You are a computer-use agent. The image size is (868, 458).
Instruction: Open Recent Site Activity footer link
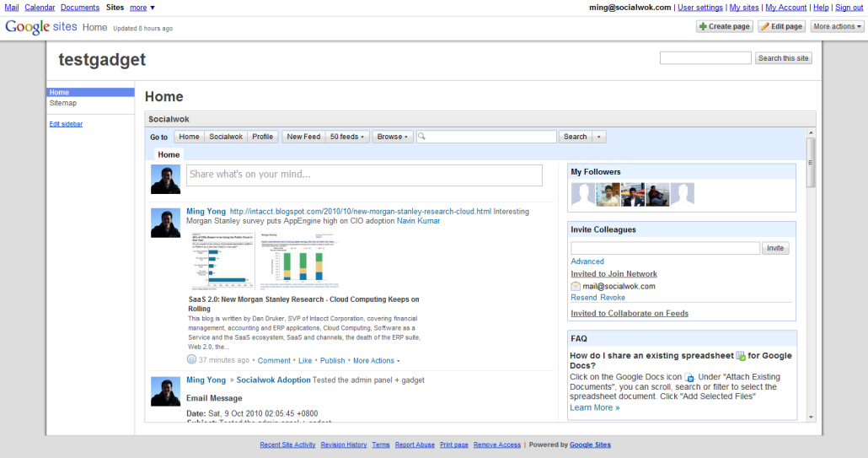point(288,445)
